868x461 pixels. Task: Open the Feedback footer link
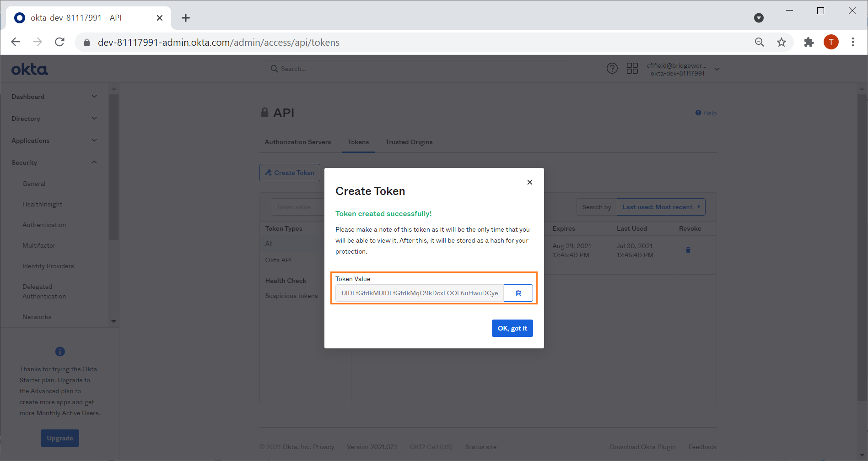[702, 447]
